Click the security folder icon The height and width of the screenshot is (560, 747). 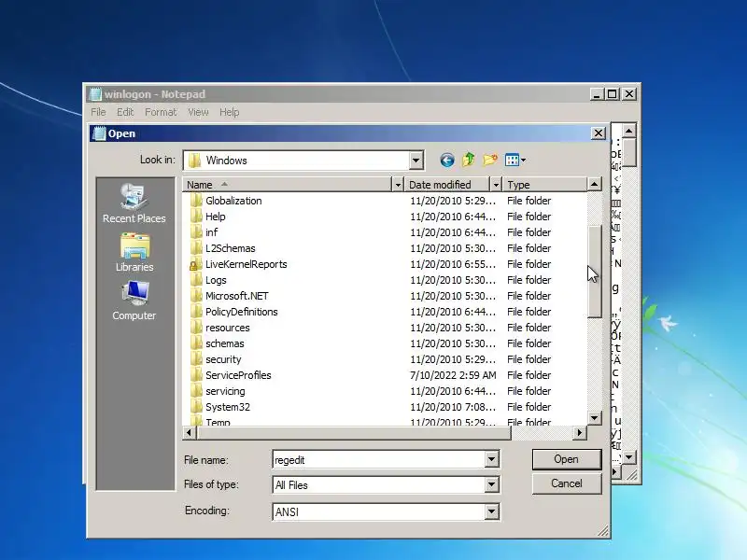point(196,359)
